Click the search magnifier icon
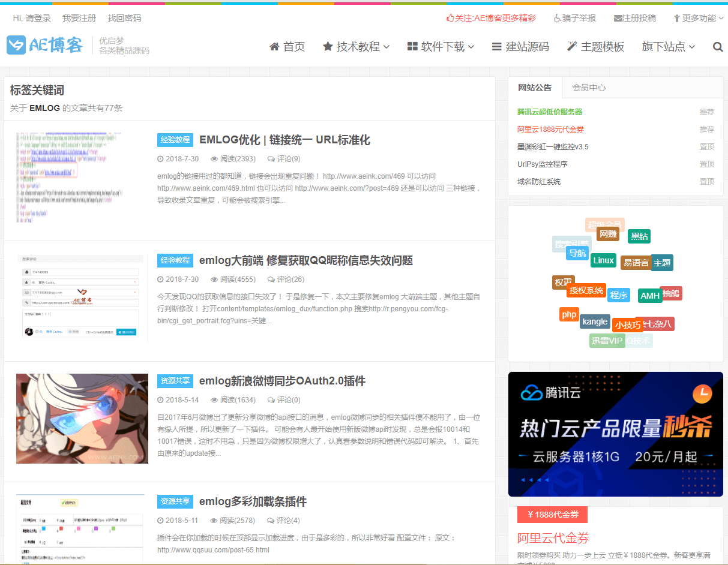 tap(718, 46)
